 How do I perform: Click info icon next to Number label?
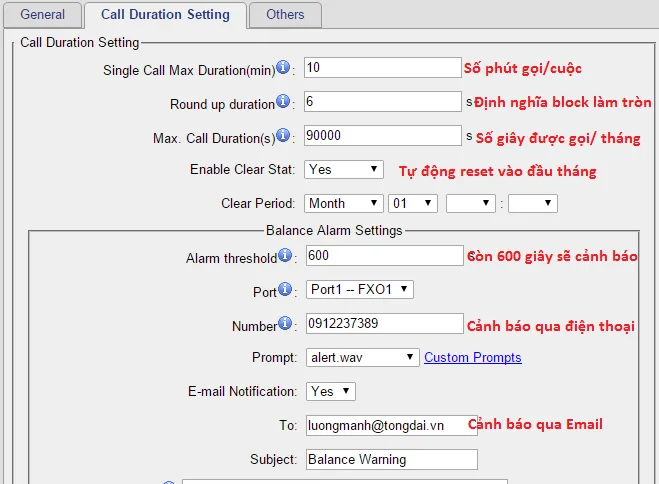(286, 323)
